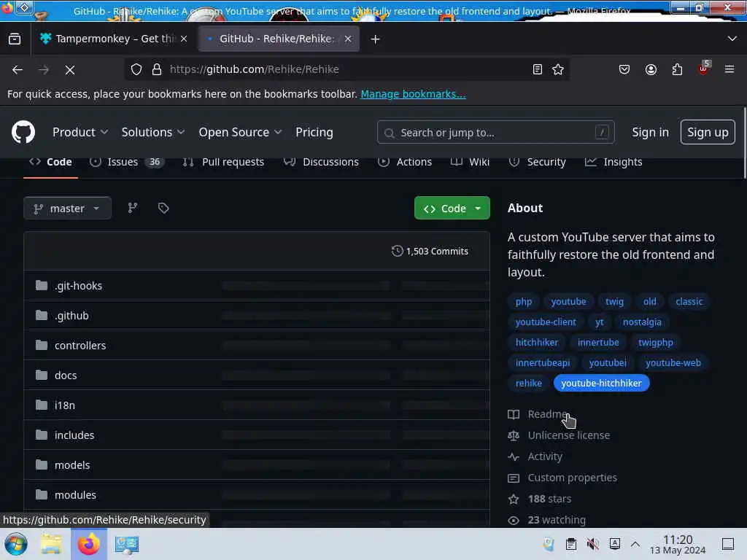
Task: Open the includes folder
Action: click(74, 435)
